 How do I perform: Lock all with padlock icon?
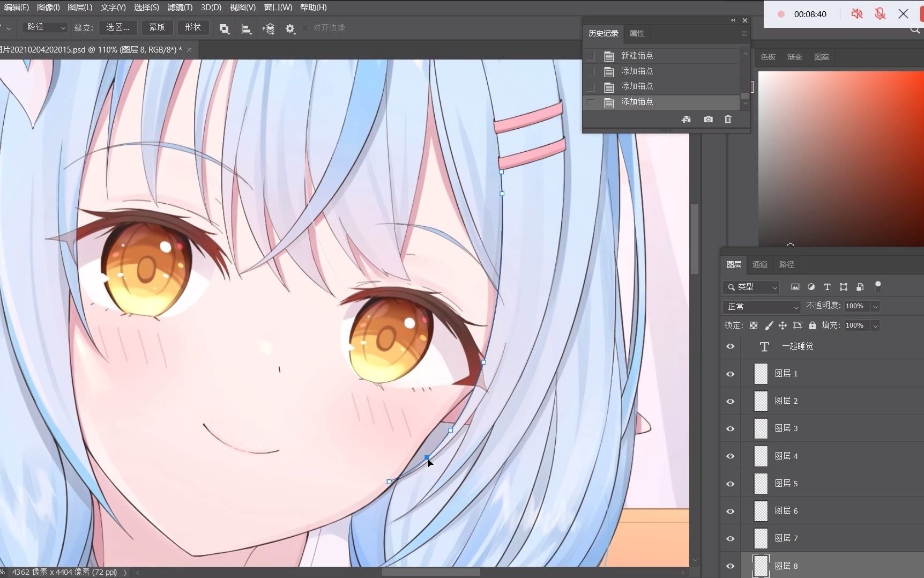(x=812, y=325)
